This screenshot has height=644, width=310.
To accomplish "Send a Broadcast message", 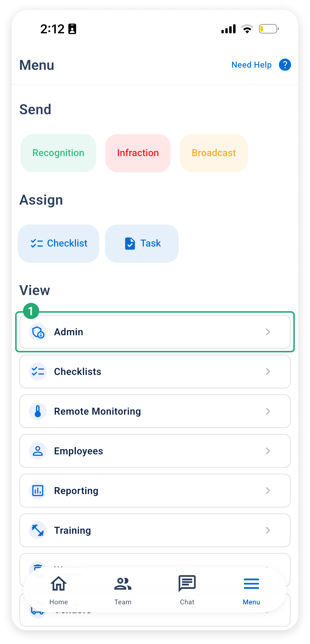I will [x=214, y=153].
